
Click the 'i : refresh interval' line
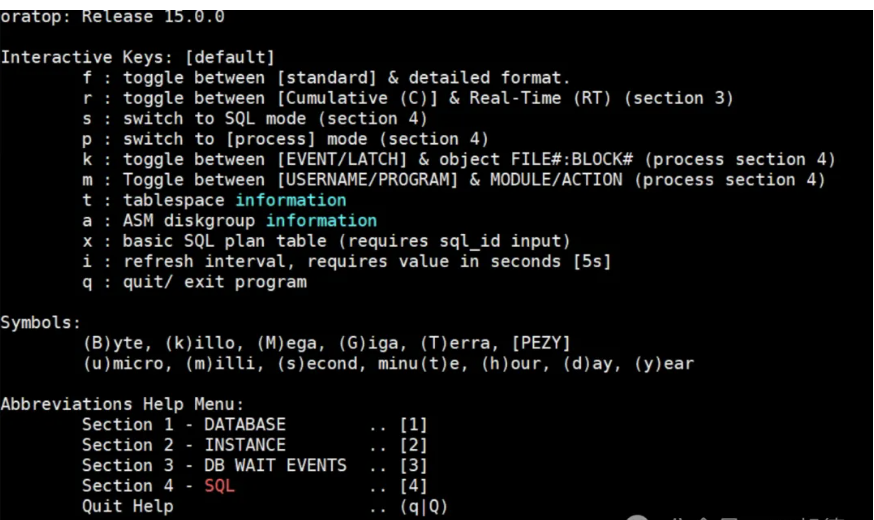[347, 261]
